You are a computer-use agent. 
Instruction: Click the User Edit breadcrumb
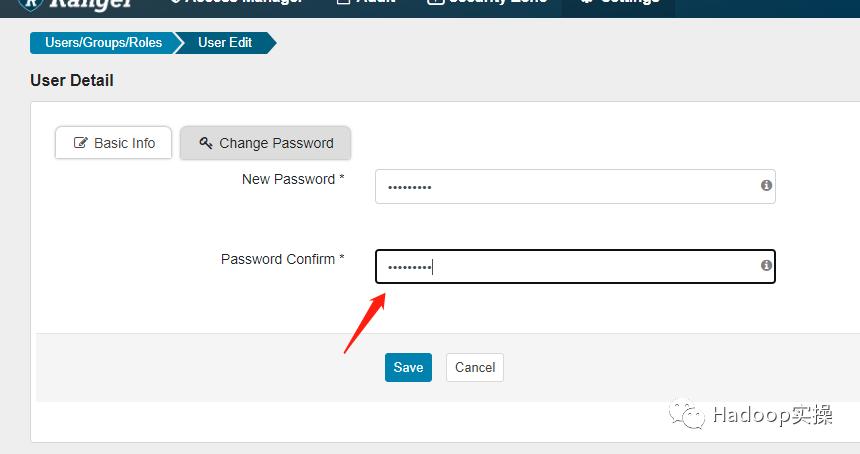point(225,43)
